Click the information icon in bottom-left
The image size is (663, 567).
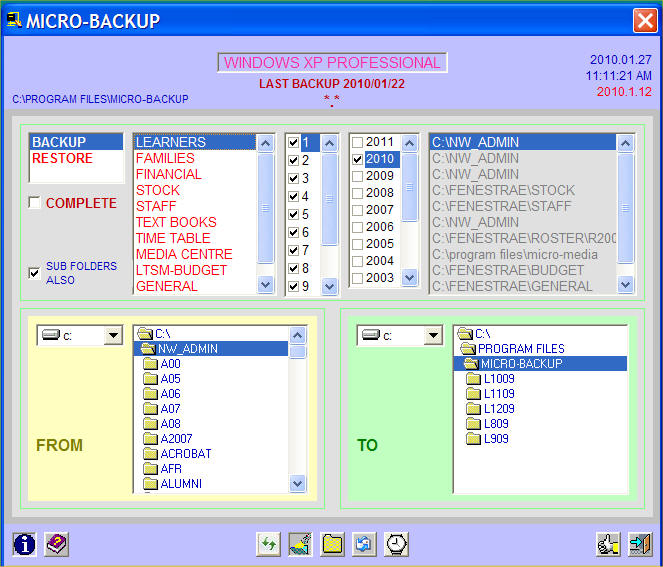tap(24, 544)
